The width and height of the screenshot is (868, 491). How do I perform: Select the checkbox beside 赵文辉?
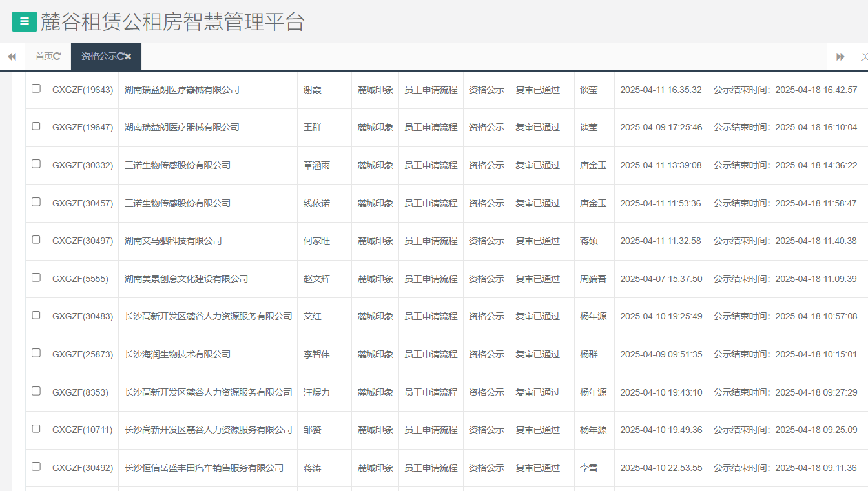tap(36, 279)
